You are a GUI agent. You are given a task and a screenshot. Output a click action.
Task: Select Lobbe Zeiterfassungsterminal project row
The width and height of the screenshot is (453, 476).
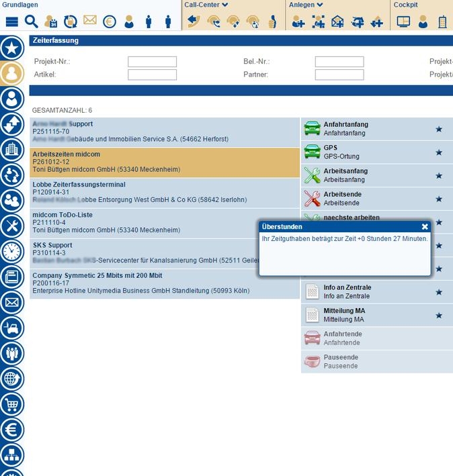click(165, 193)
